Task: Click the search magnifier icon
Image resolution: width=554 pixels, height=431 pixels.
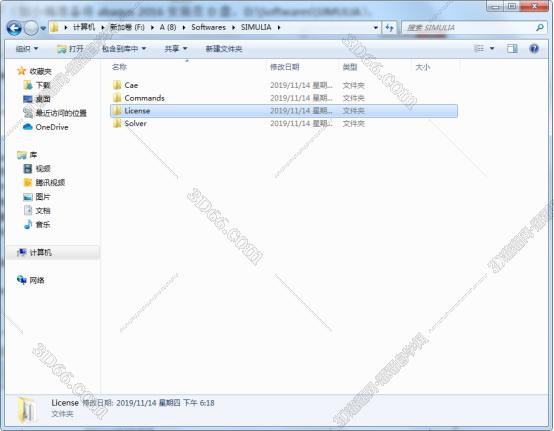Action: pos(540,28)
